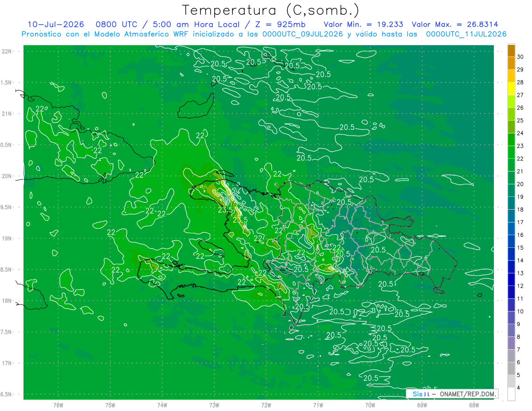Click the "19" label on the color scale
The height and width of the screenshot is (411, 532).
pos(520,197)
